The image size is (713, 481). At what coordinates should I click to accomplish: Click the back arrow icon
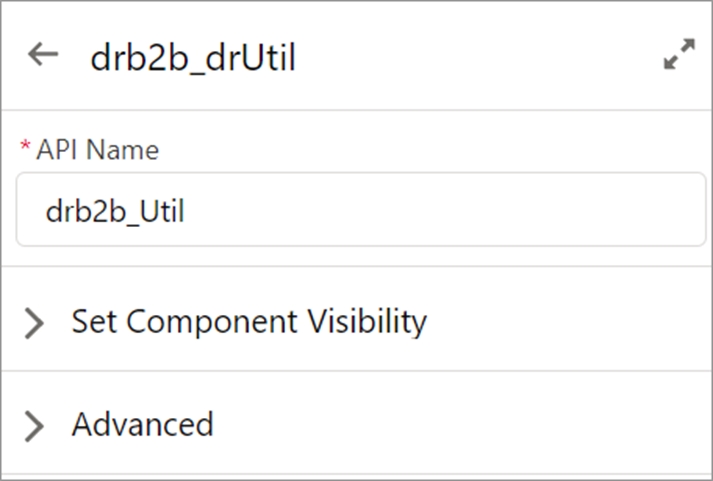(x=43, y=56)
